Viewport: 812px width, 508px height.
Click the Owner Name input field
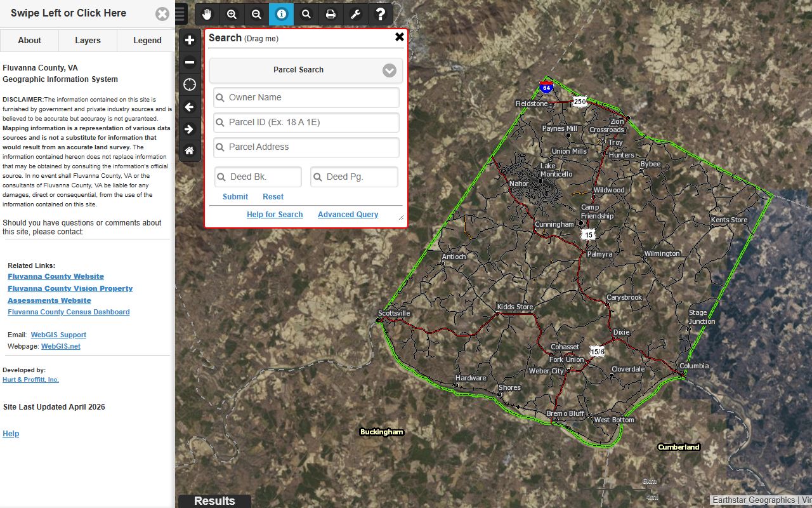click(x=306, y=97)
